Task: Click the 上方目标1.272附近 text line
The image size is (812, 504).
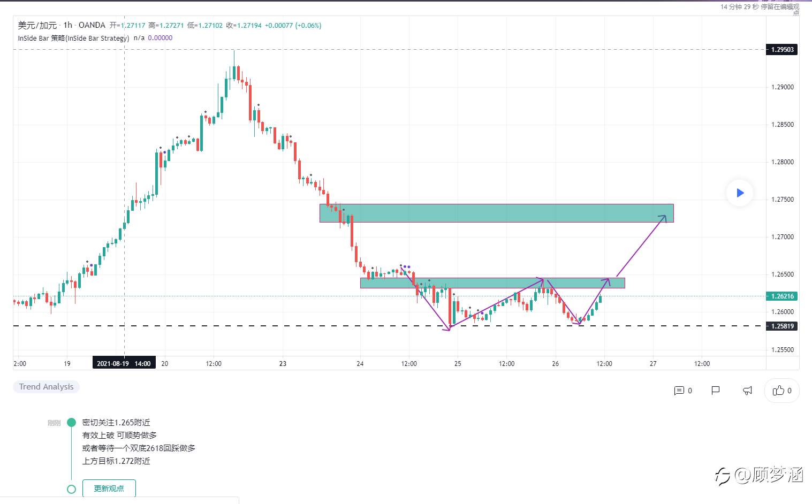Action: point(116,461)
